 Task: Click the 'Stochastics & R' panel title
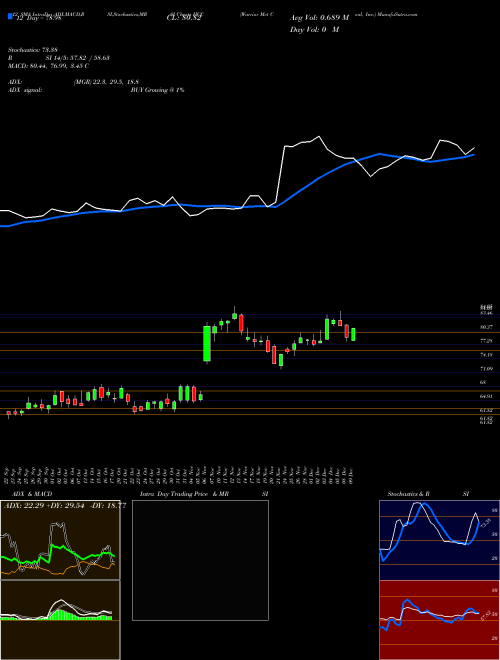tap(409, 494)
